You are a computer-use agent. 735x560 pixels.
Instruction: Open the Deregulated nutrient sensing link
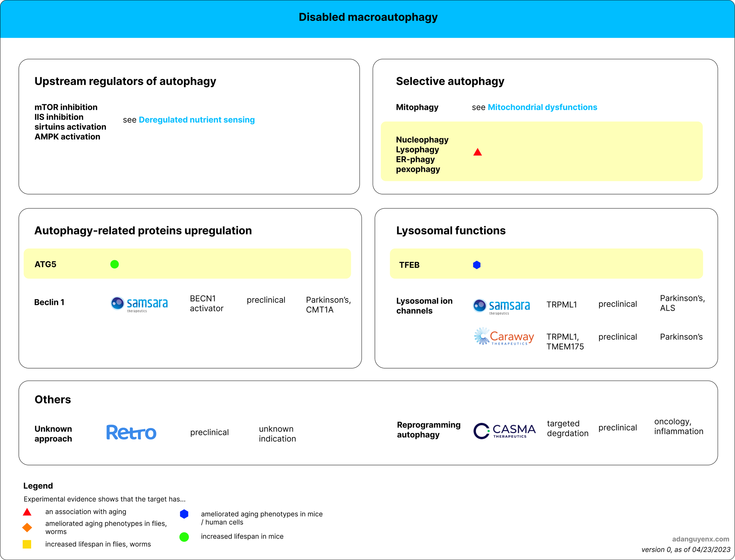click(197, 120)
